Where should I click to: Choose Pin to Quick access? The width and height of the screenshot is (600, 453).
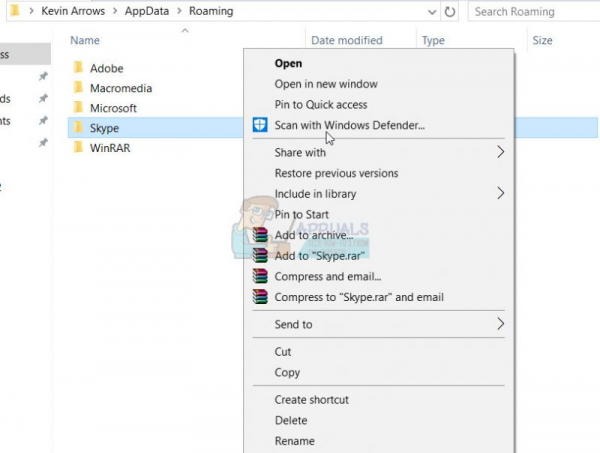click(321, 105)
